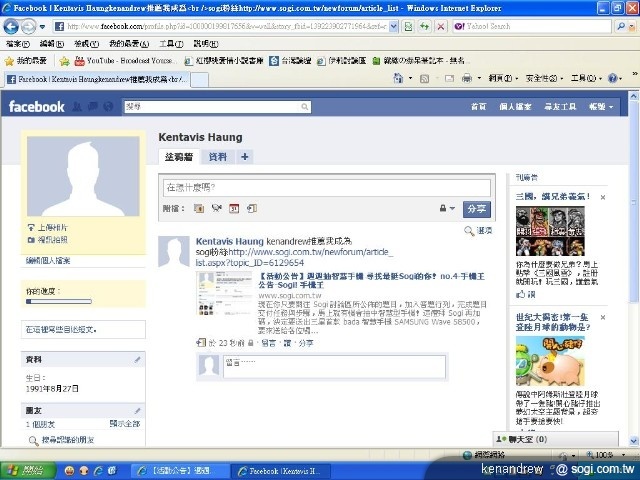The width and height of the screenshot is (640, 480).
Task: Add a new profile tab with plus
Action: coord(245,157)
